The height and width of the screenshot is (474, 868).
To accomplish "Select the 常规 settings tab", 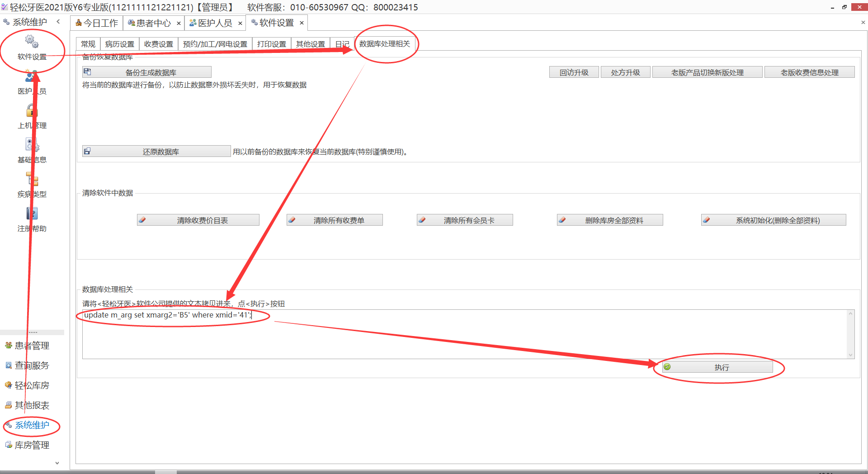I will coord(88,44).
